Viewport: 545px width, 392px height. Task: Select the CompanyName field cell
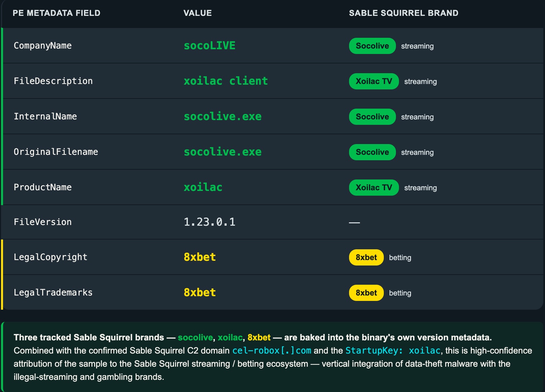pos(42,46)
